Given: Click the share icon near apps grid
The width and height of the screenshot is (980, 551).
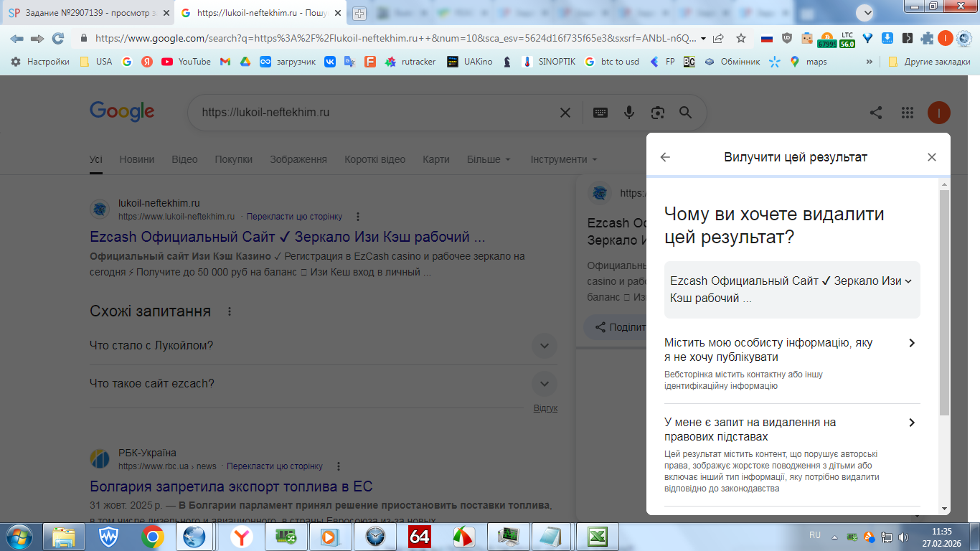Looking at the screenshot, I should tap(876, 113).
